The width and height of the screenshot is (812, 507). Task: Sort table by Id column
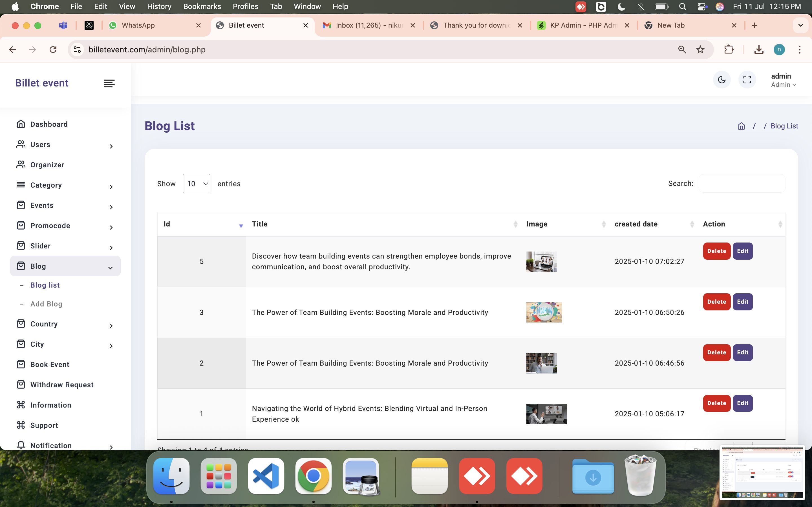point(201,224)
